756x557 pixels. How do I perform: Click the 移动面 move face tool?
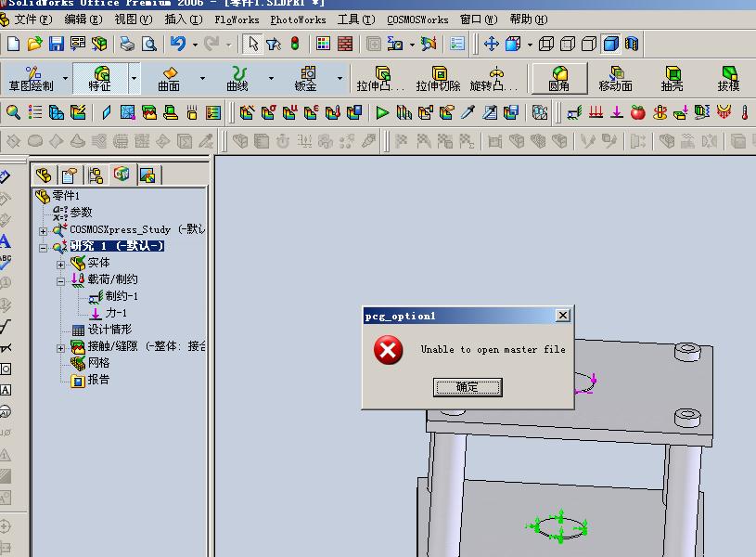click(x=615, y=79)
